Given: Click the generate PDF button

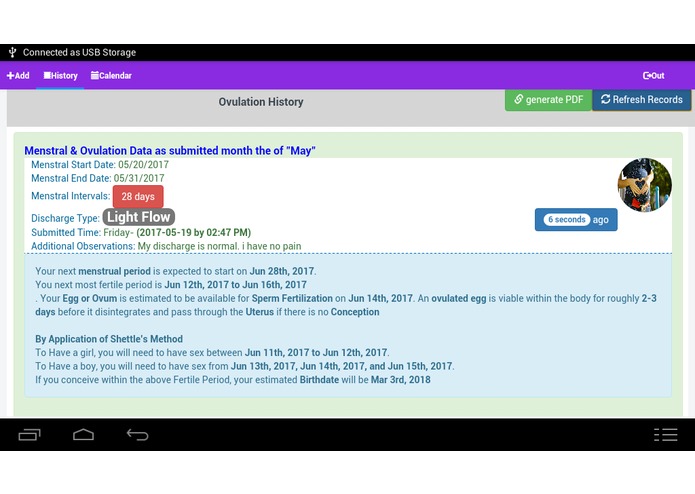Looking at the screenshot, I should (548, 100).
